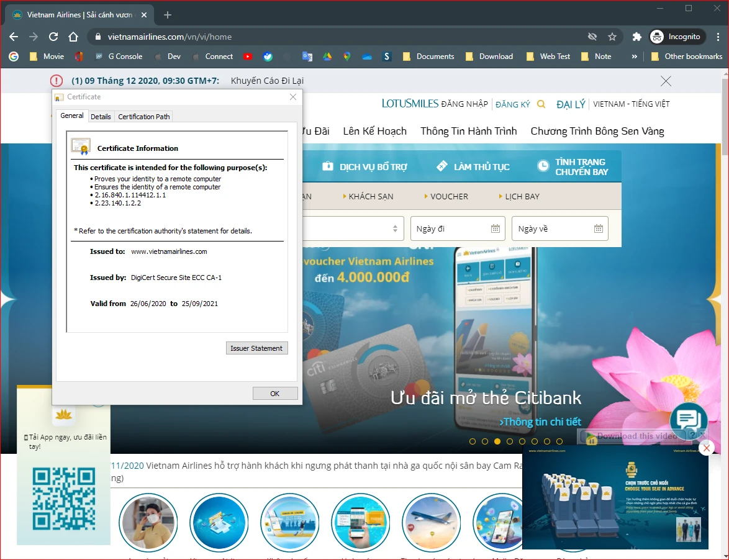The height and width of the screenshot is (560, 729).
Task: Open the browser home page
Action: [x=73, y=37]
